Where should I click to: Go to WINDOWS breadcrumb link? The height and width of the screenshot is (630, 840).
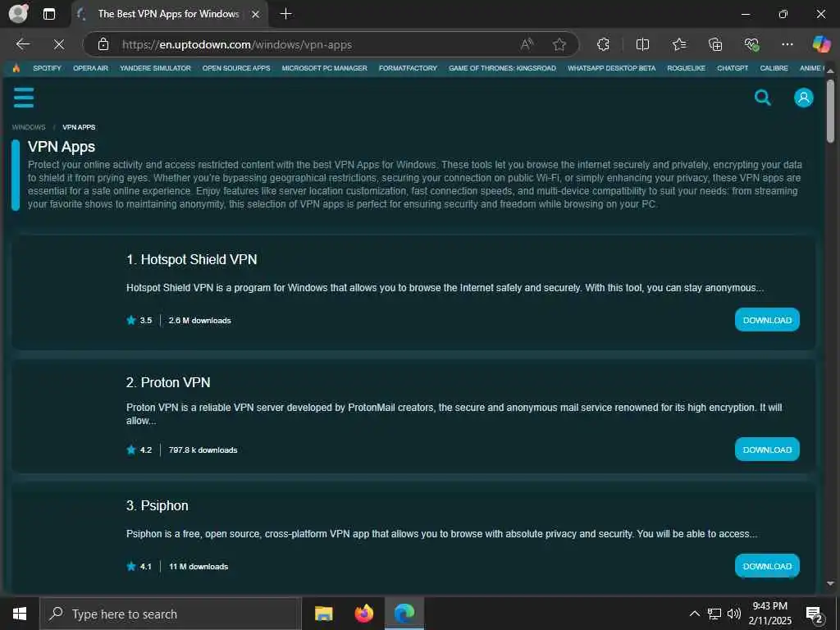29,127
